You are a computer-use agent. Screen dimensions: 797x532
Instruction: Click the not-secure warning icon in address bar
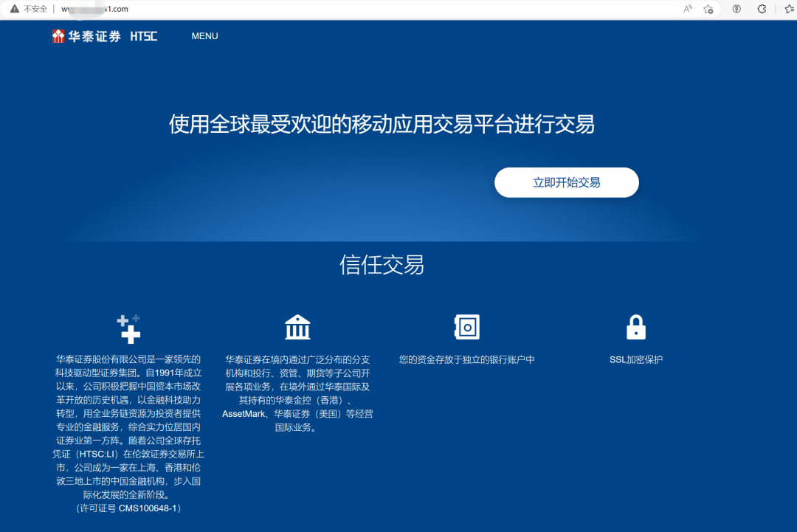[x=15, y=9]
